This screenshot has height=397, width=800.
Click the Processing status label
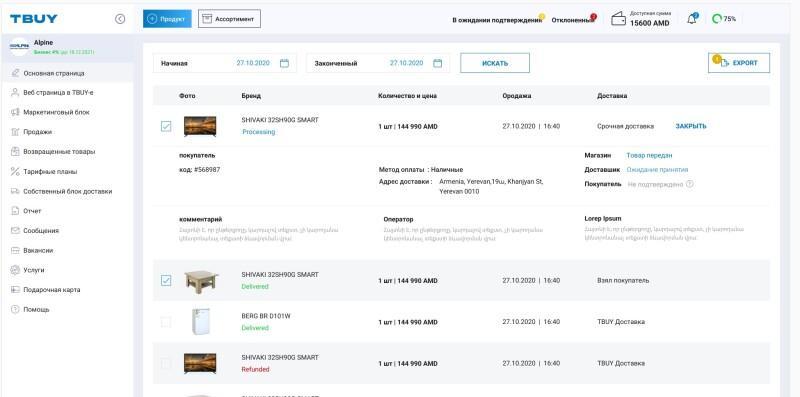(259, 132)
